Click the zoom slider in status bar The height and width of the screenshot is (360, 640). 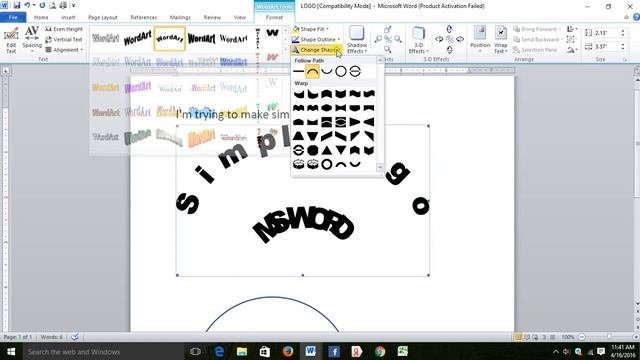[608, 337]
